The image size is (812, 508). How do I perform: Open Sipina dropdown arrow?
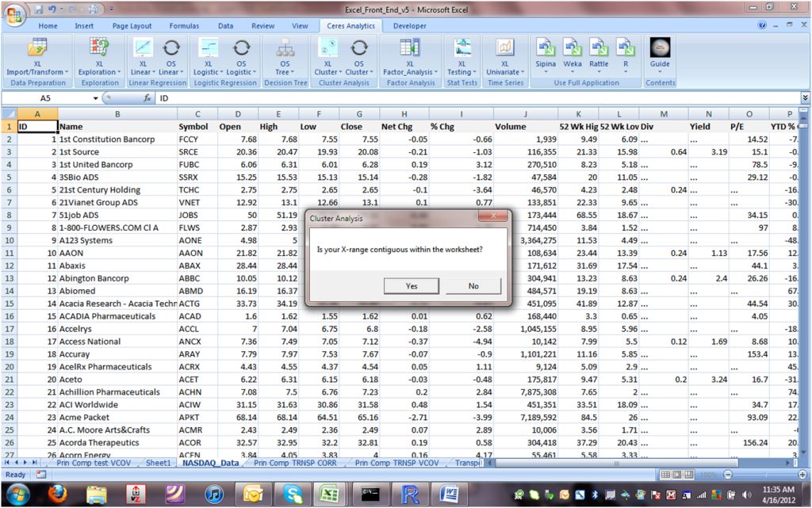click(x=546, y=72)
